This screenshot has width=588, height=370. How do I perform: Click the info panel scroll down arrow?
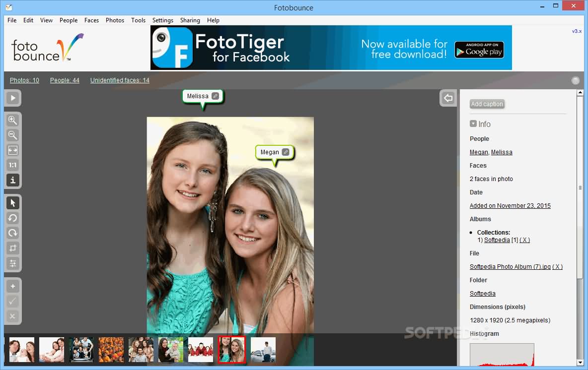pos(580,363)
